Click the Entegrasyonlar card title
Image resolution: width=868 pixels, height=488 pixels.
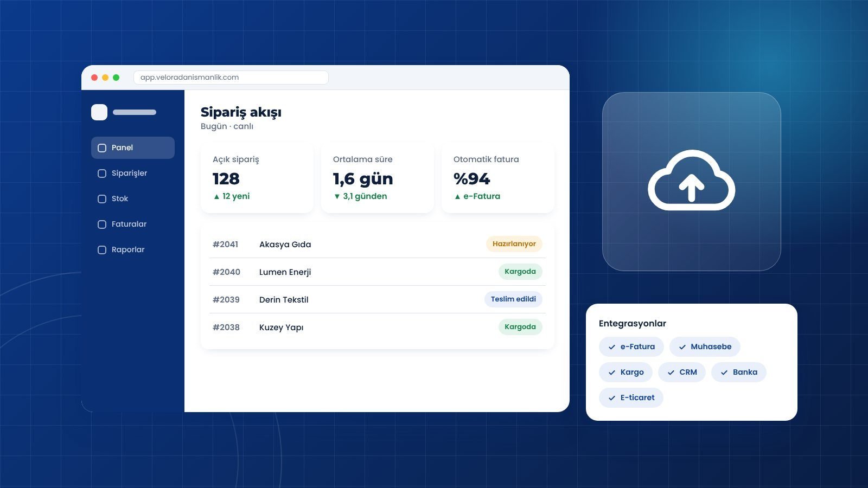tap(633, 324)
